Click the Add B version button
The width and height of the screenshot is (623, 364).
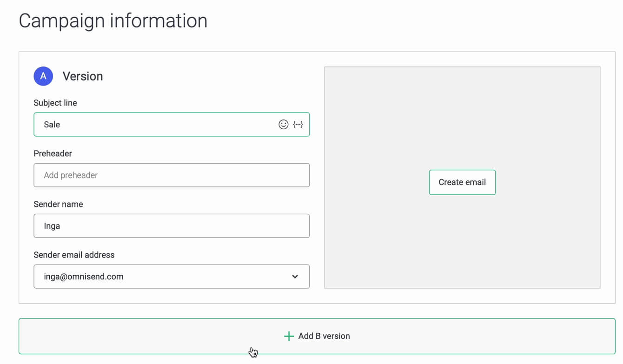[317, 336]
